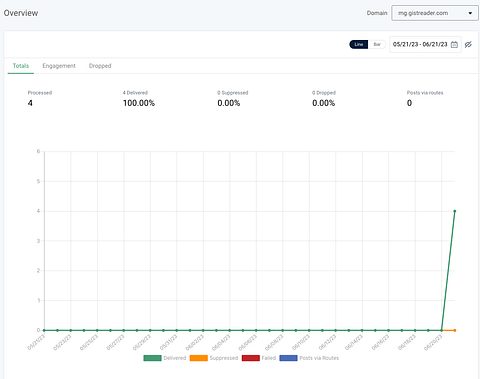Toggle the blue Posts via Routes swatch
This screenshot has height=379, width=480.
(288, 358)
